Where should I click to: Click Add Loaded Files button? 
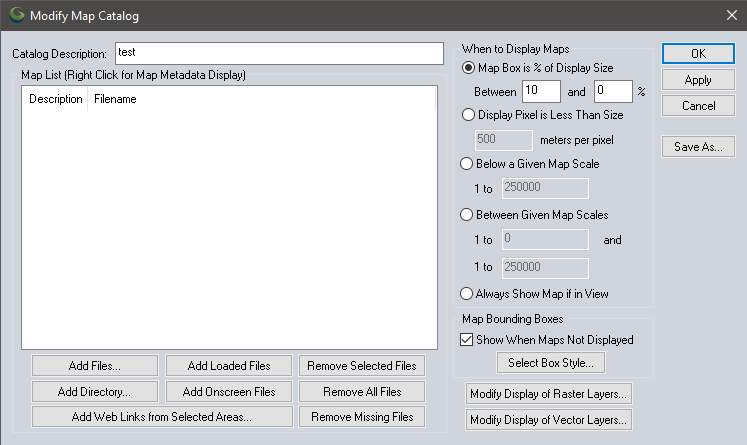pyautogui.click(x=229, y=365)
